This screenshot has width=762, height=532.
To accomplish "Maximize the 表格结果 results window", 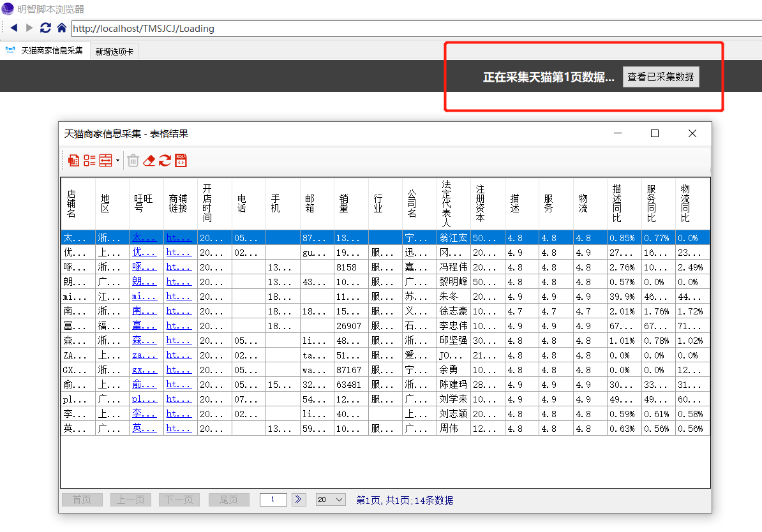I will tap(655, 133).
